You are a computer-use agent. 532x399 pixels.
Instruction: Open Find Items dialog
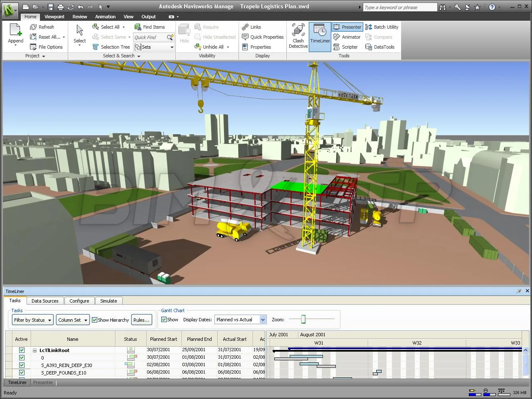tap(150, 27)
